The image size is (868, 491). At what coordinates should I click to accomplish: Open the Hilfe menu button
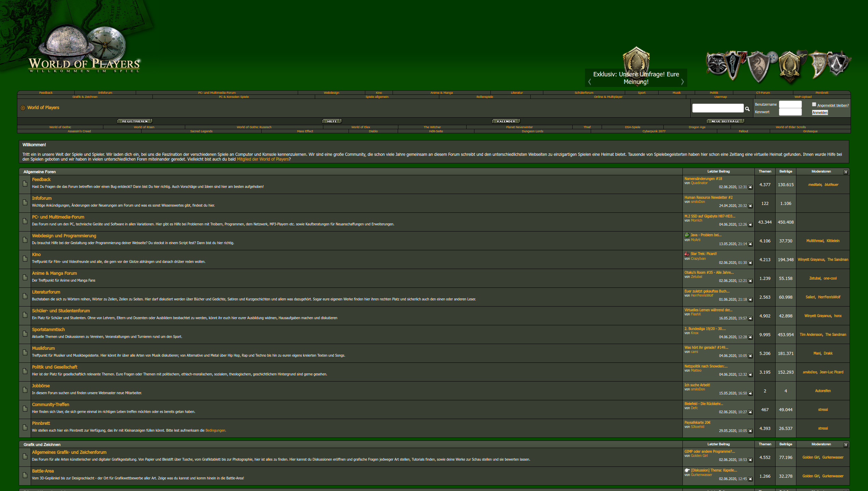click(332, 121)
